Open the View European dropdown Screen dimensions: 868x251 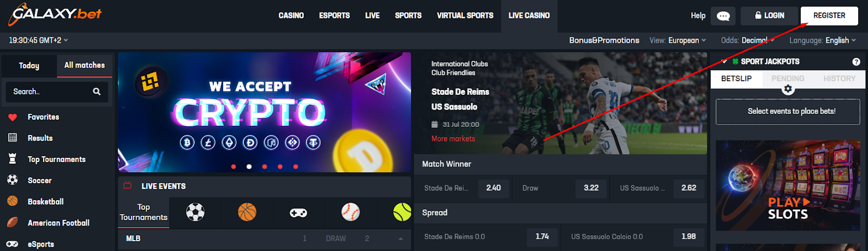678,40
